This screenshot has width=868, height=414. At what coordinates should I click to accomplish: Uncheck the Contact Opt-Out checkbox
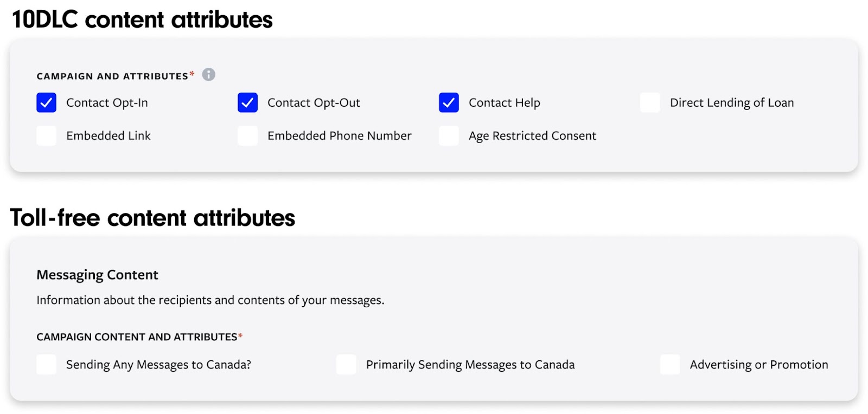click(247, 102)
